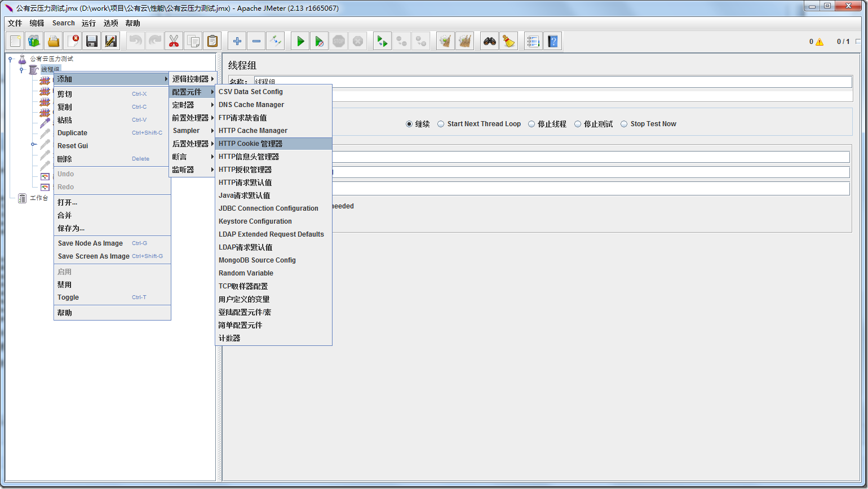Choose HTTP Cookie 管理器 from submenu
This screenshot has height=489, width=868.
click(x=273, y=144)
